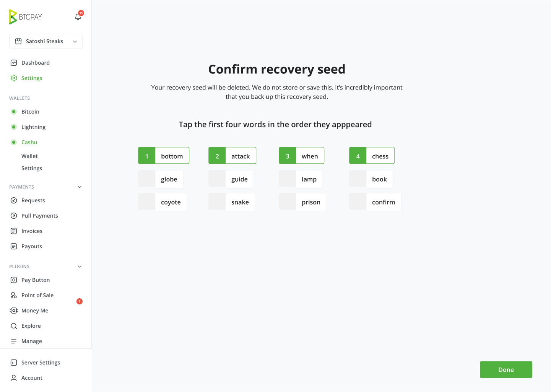The height and width of the screenshot is (392, 551).
Task: Go to the Lightning wallet
Action: (33, 127)
